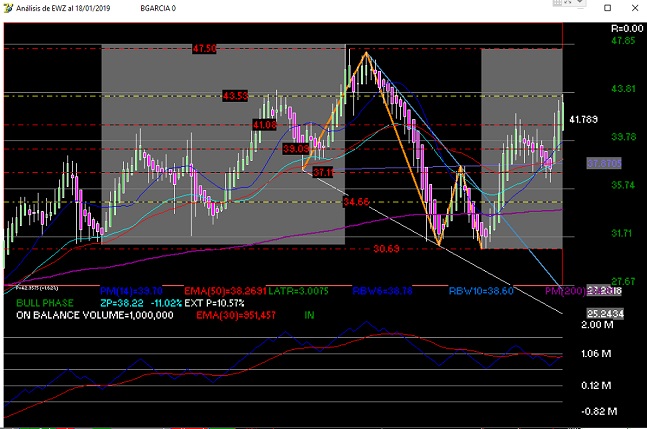
Task: Click the R=0.00 readout at top right
Action: pos(626,28)
